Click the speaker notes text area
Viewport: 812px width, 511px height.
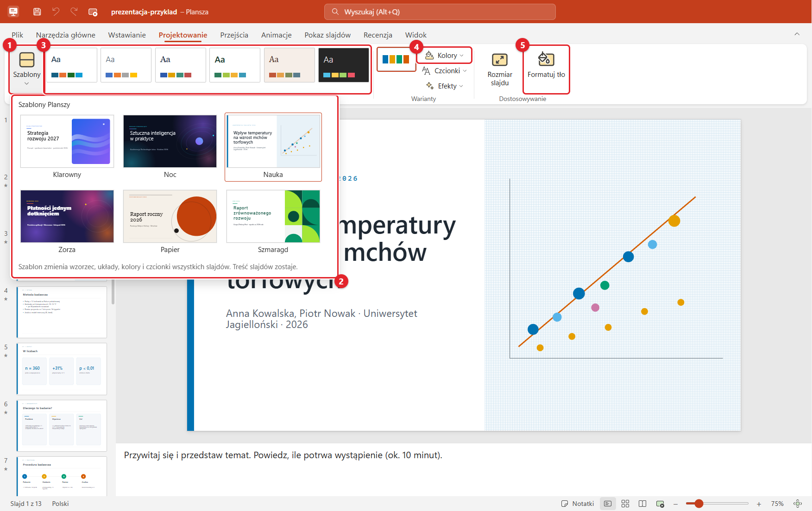click(463, 470)
